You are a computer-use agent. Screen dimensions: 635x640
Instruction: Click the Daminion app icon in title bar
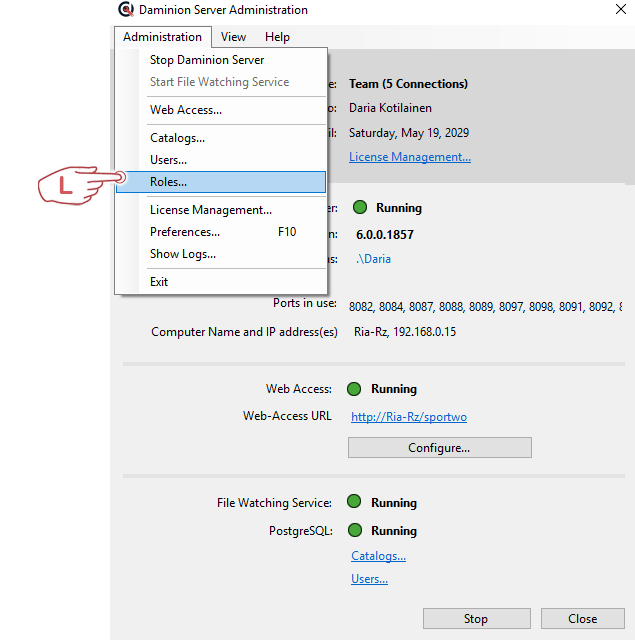(126, 9)
